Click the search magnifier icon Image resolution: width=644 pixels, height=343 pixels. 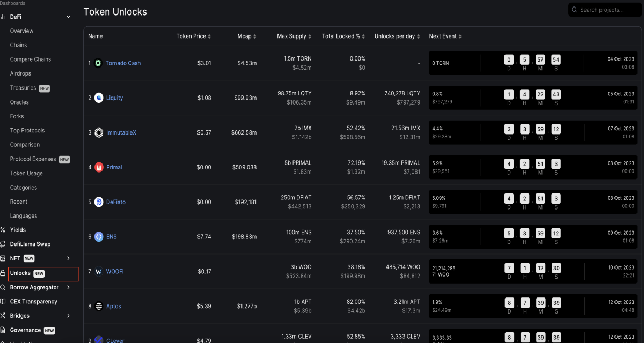(574, 10)
